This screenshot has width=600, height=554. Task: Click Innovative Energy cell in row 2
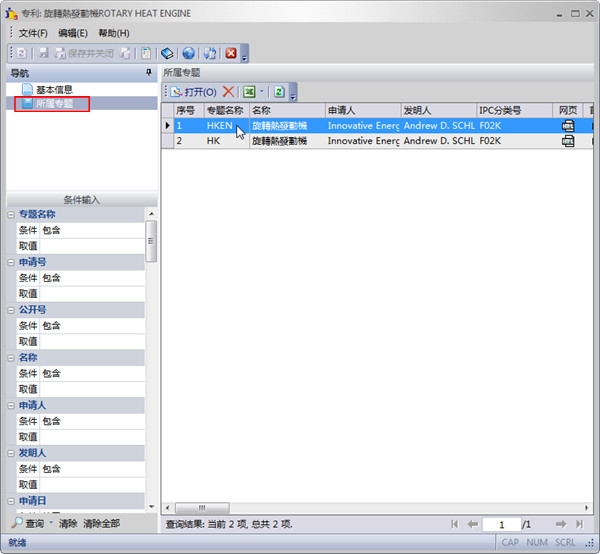pos(363,141)
